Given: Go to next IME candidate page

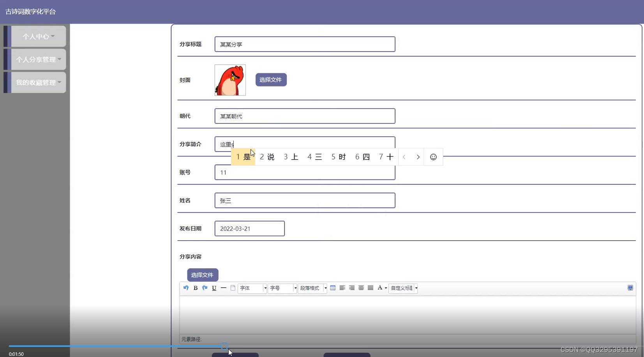Looking at the screenshot, I should pos(418,157).
